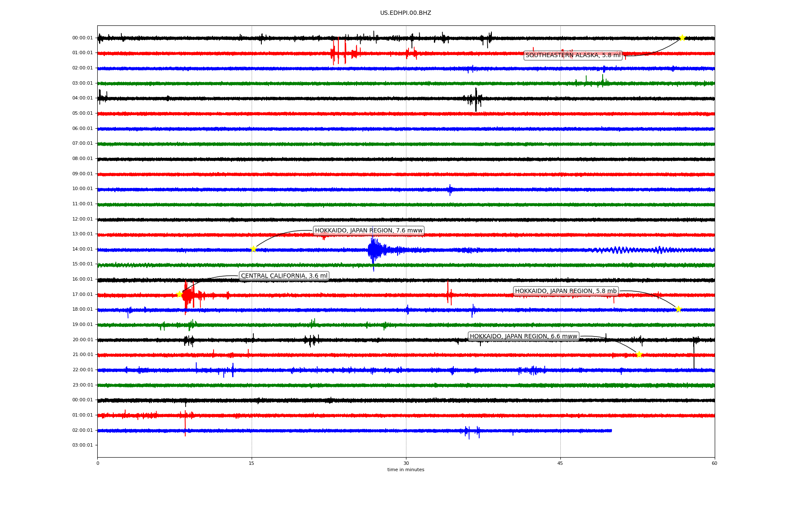Click the SOUTHEASTERN ALASKA, 5.8 ml label

(x=573, y=55)
